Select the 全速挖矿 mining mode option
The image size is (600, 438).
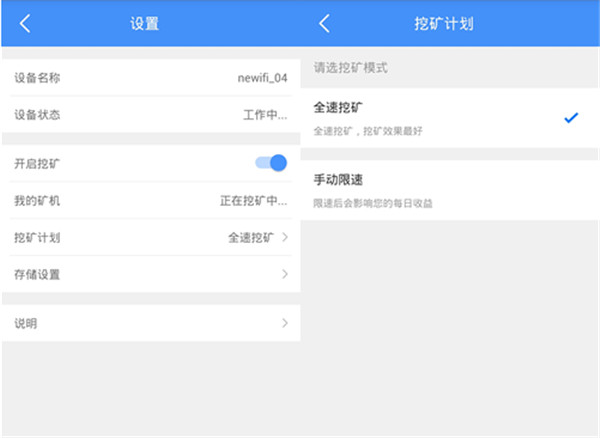(x=337, y=107)
